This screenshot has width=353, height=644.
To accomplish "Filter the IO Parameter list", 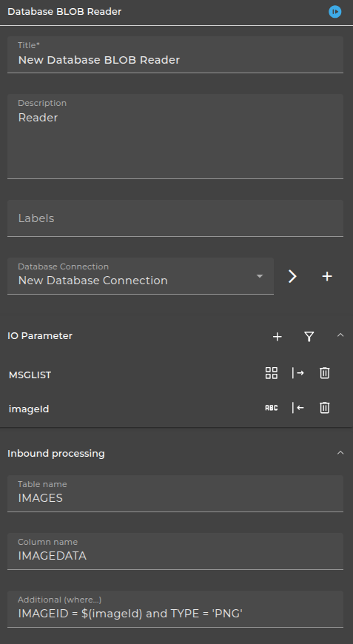I will coord(309,337).
